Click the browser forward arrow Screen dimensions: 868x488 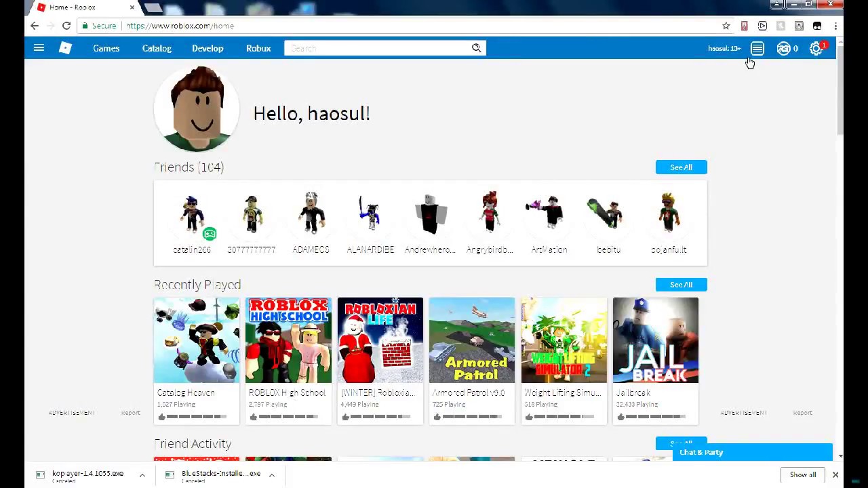pyautogui.click(x=50, y=26)
